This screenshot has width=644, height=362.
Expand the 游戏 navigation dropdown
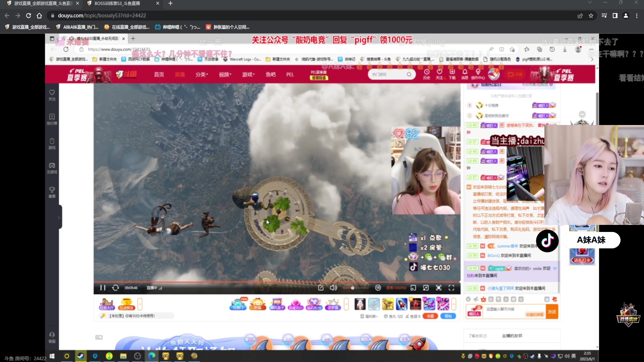click(248, 74)
